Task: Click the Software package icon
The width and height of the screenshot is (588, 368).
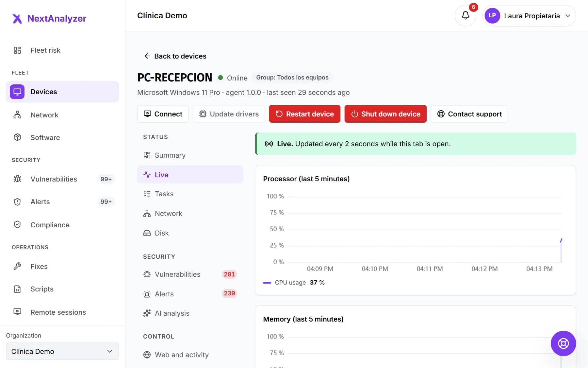Action: tap(17, 137)
